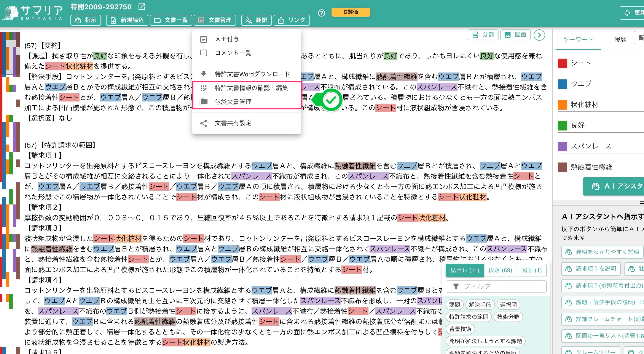Click the bookmark icon next to 履歴 tab

(641, 38)
